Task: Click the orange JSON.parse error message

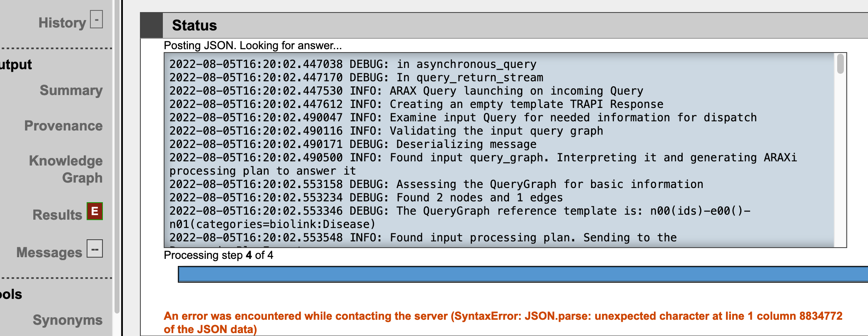Action: tap(503, 322)
